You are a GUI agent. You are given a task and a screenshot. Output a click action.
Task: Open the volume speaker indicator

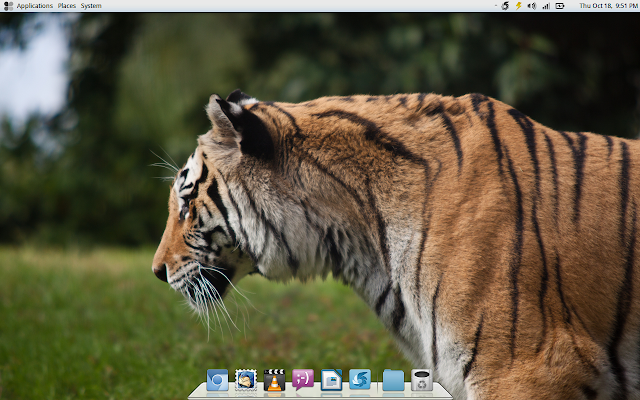(531, 6)
